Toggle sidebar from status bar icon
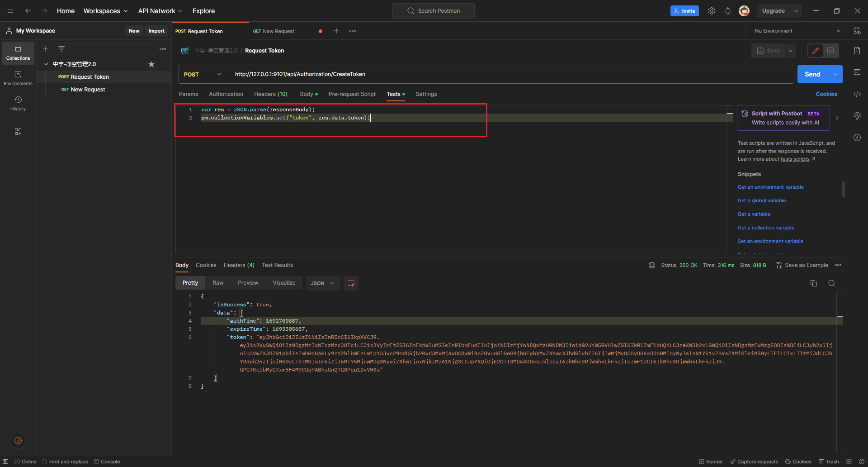Screen dimensions: 868x467 click(5, 462)
